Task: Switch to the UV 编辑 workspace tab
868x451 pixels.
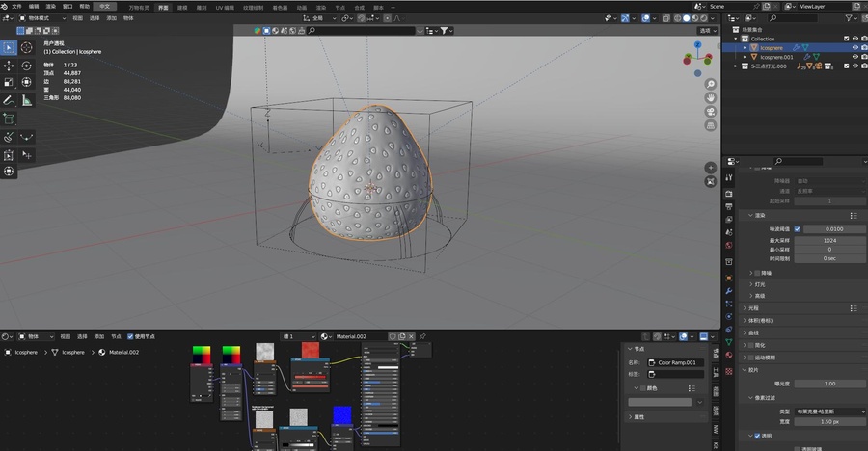Action: [225, 7]
